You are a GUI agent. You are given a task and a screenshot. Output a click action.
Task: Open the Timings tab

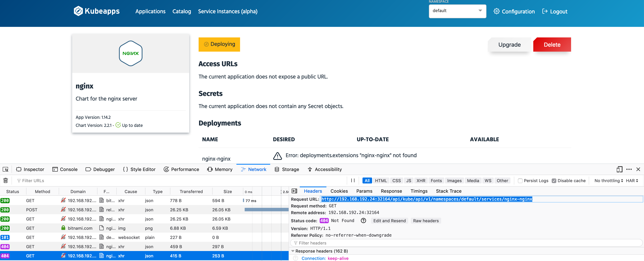(419, 191)
